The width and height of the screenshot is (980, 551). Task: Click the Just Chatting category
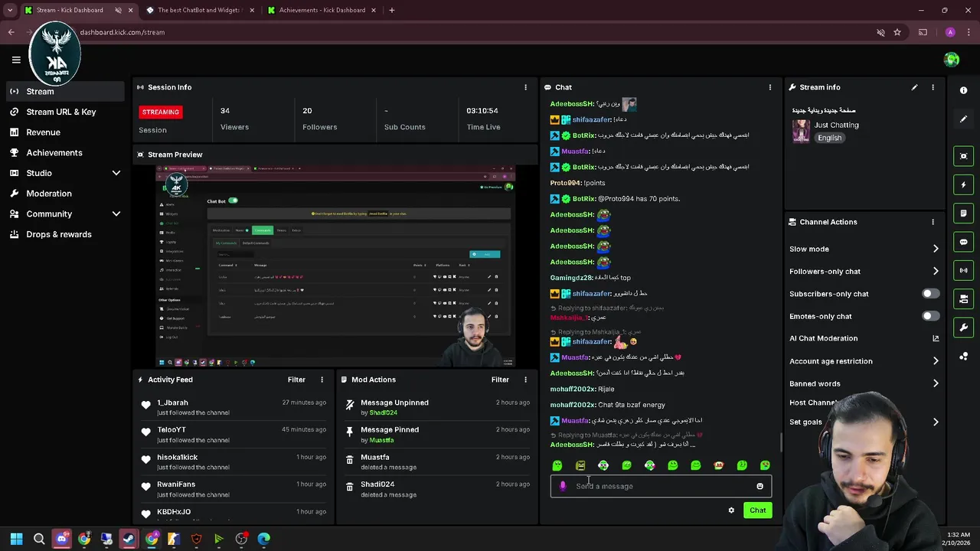(x=836, y=125)
